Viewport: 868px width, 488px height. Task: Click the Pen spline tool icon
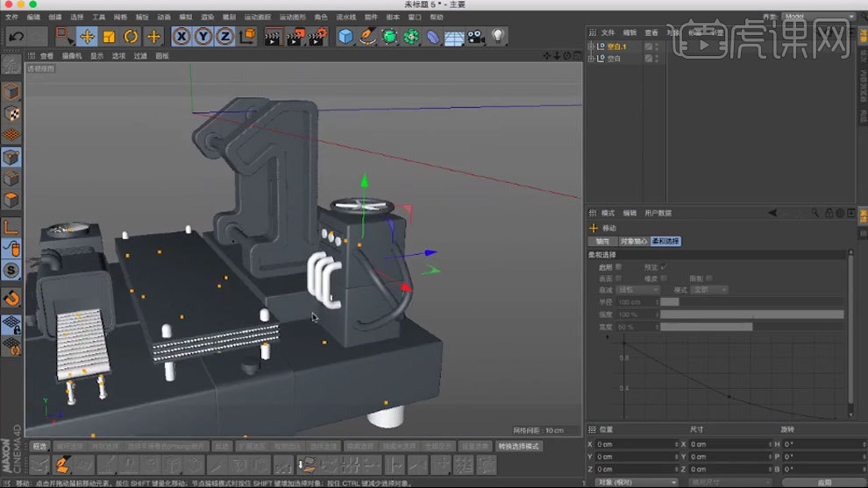[x=367, y=36]
